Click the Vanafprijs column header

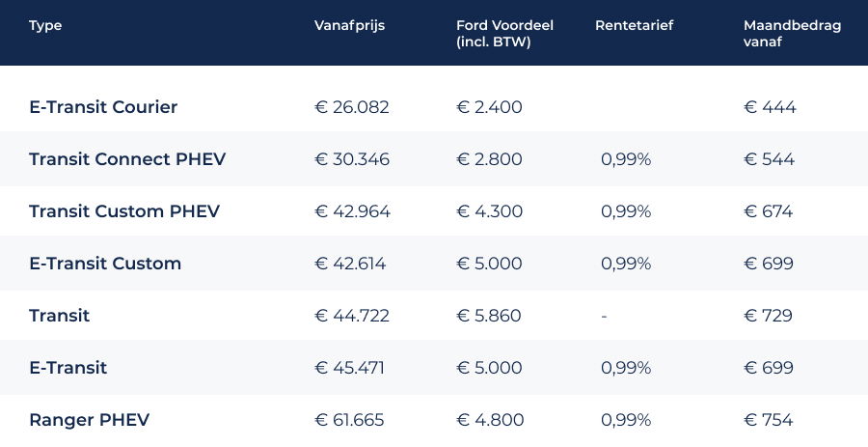(349, 26)
